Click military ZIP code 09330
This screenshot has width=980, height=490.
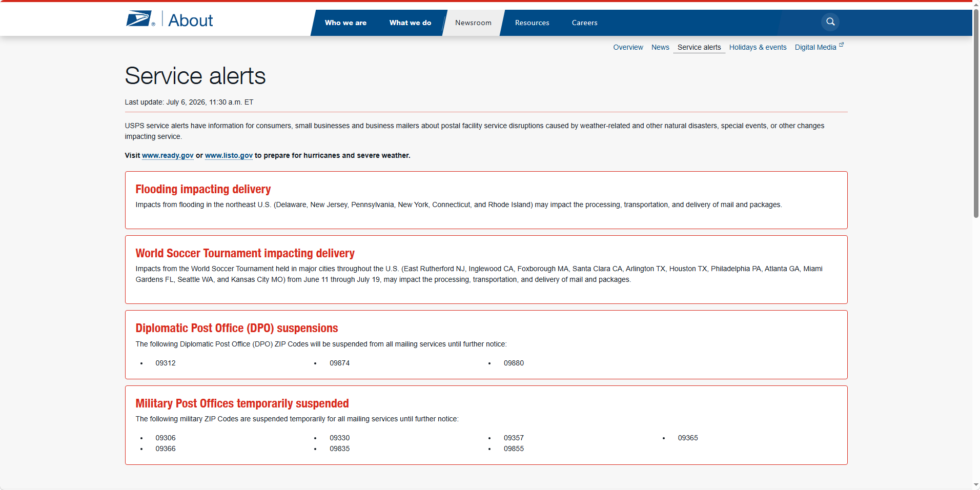pyautogui.click(x=339, y=438)
